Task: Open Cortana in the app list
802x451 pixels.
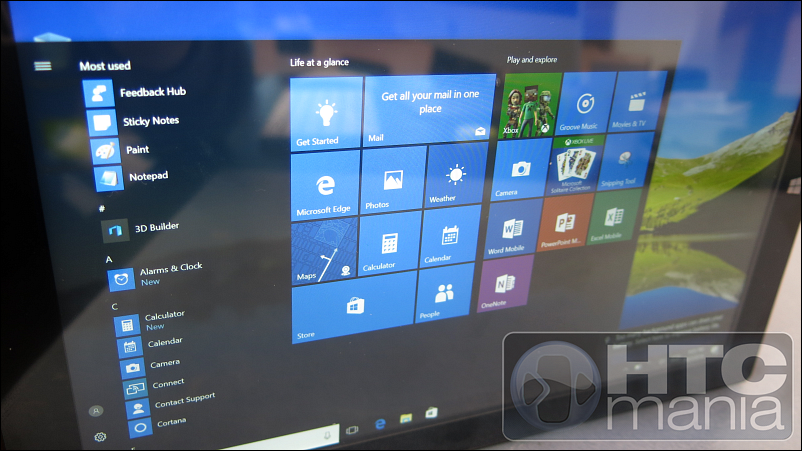Action: point(158,424)
